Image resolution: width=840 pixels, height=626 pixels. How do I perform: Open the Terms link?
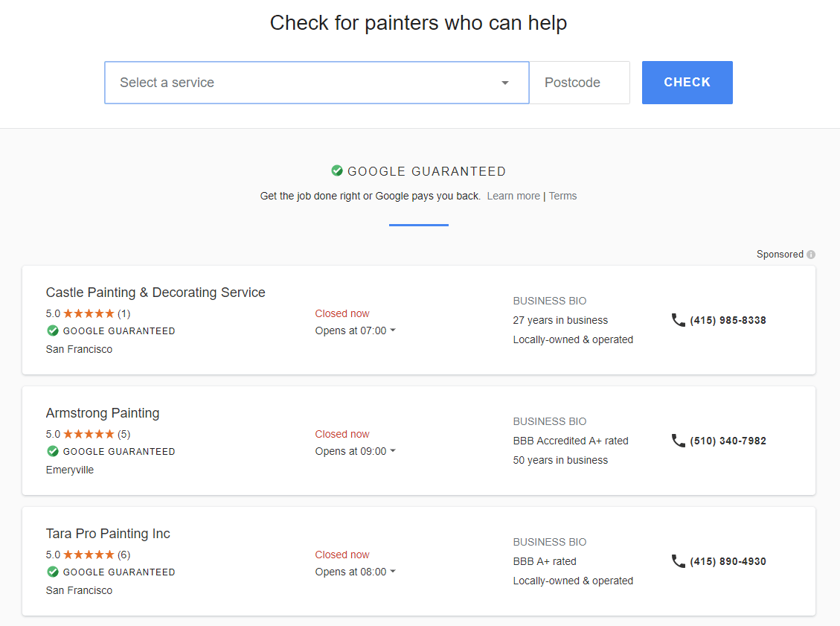(x=562, y=197)
